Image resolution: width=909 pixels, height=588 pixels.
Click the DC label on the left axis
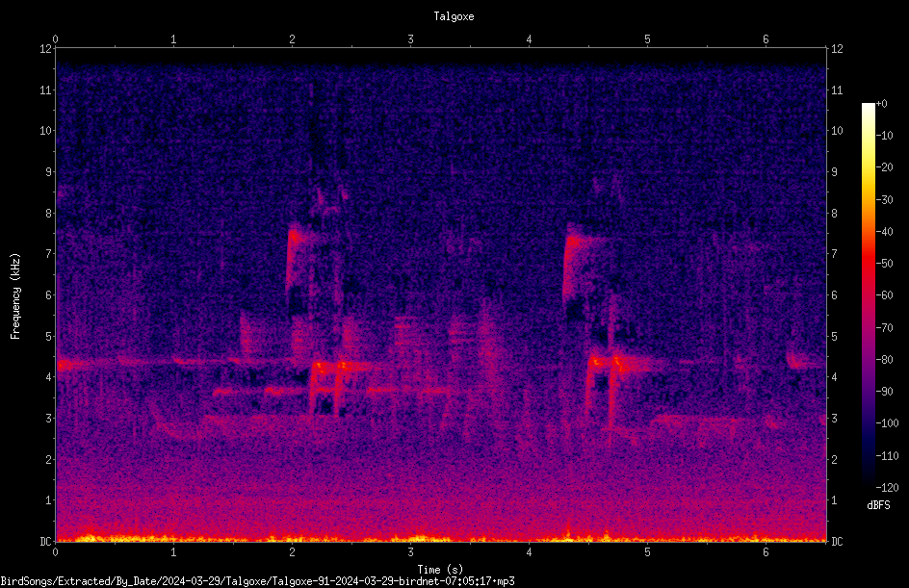point(46,541)
